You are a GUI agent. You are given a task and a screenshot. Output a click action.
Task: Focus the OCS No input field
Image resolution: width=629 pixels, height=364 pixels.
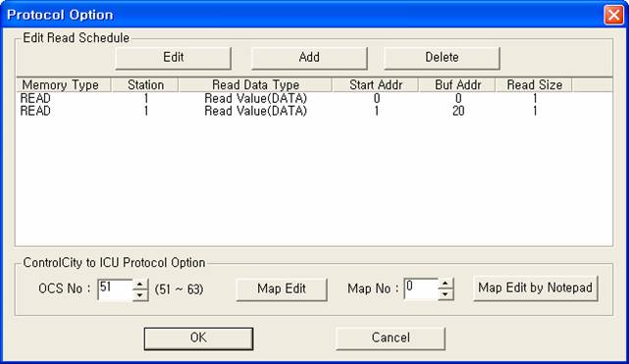pos(115,289)
